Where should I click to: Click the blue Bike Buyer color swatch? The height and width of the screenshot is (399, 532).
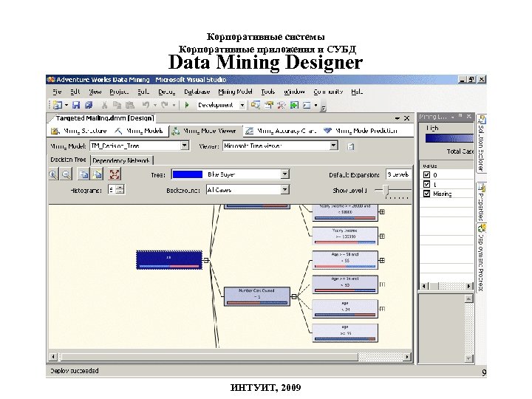(x=187, y=174)
